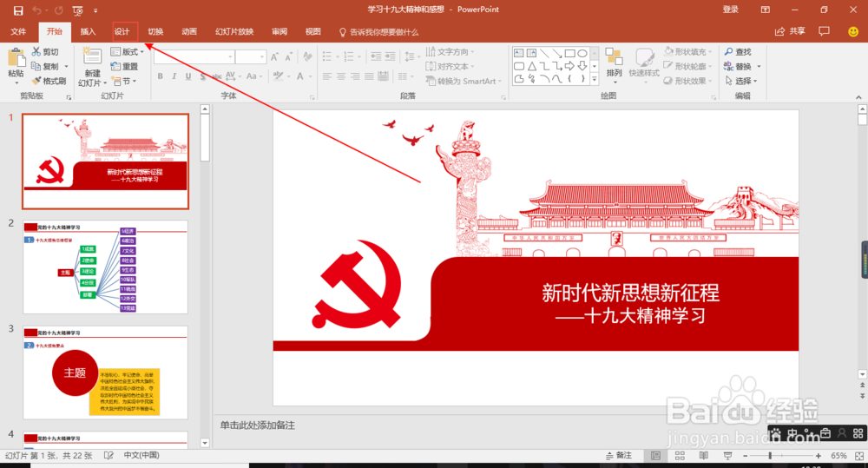Reset slide with 重置 button

(x=124, y=67)
